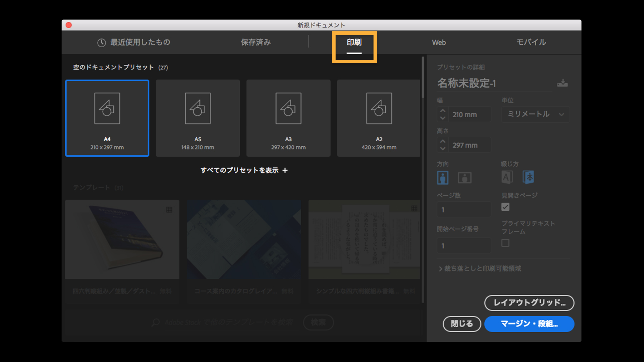Image resolution: width=644 pixels, height=362 pixels.
Task: Select portrait orientation icon
Action: 443,177
